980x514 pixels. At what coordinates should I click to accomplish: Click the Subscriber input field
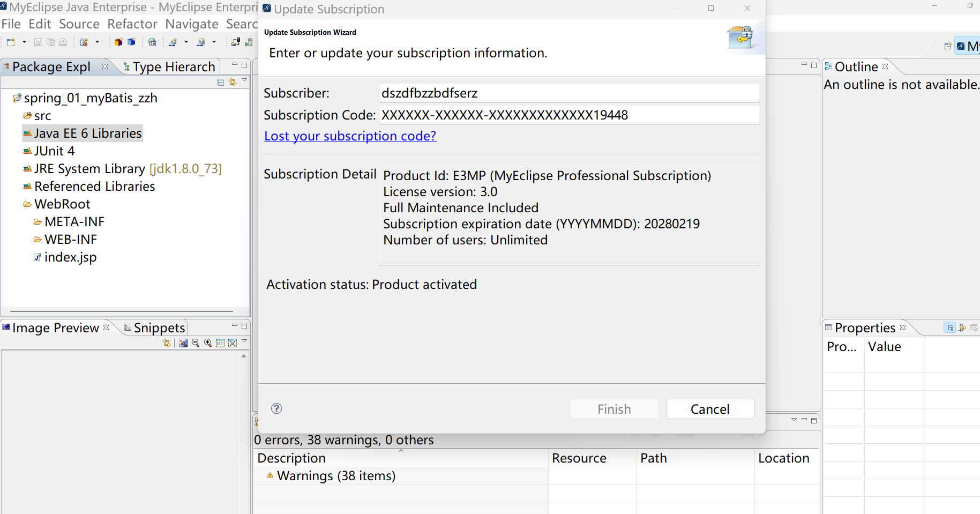pos(570,93)
